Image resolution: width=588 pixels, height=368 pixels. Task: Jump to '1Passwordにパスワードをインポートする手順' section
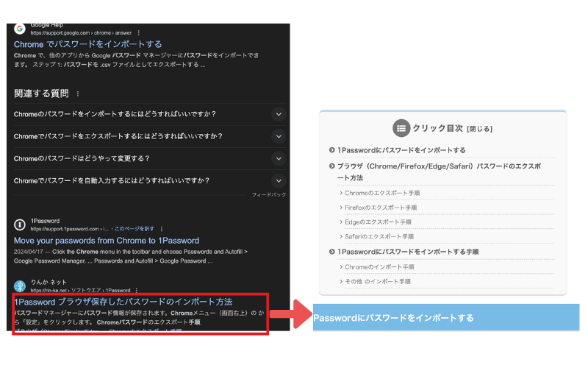[408, 252]
